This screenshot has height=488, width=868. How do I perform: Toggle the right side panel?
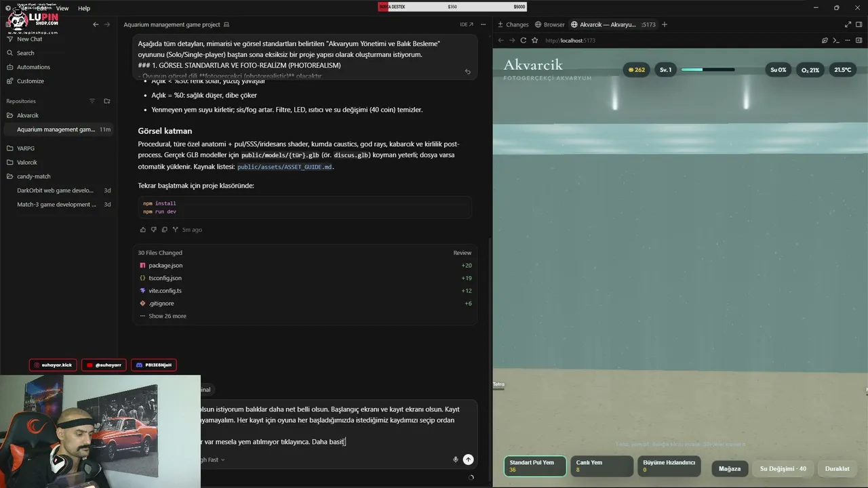pyautogui.click(x=859, y=24)
